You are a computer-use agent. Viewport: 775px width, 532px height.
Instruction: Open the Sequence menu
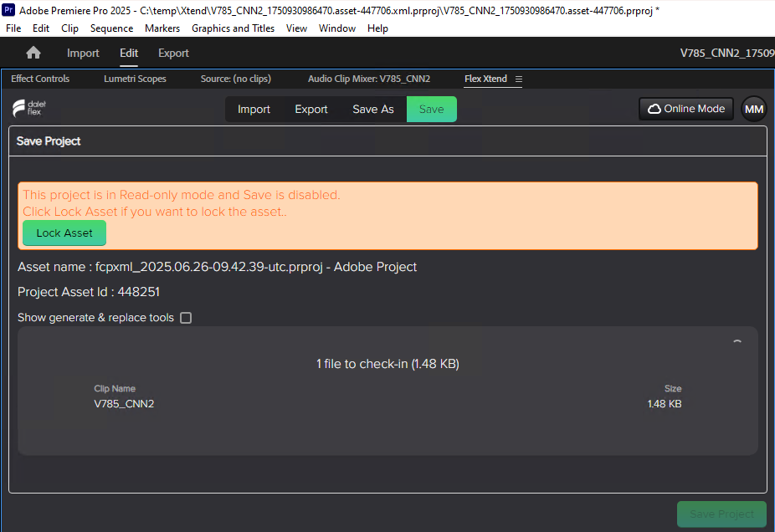(x=111, y=28)
